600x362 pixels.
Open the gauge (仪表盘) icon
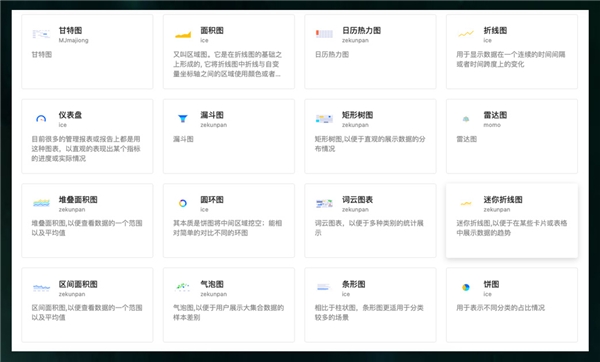(x=41, y=119)
